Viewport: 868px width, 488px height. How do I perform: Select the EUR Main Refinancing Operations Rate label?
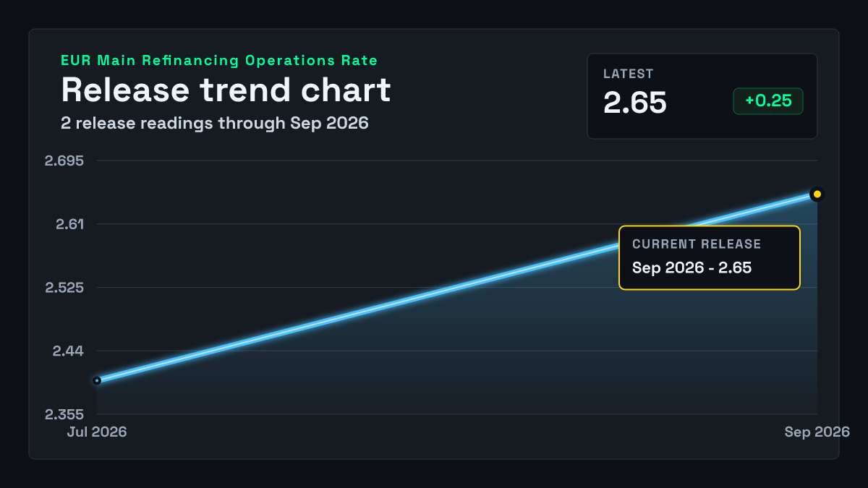coord(219,60)
